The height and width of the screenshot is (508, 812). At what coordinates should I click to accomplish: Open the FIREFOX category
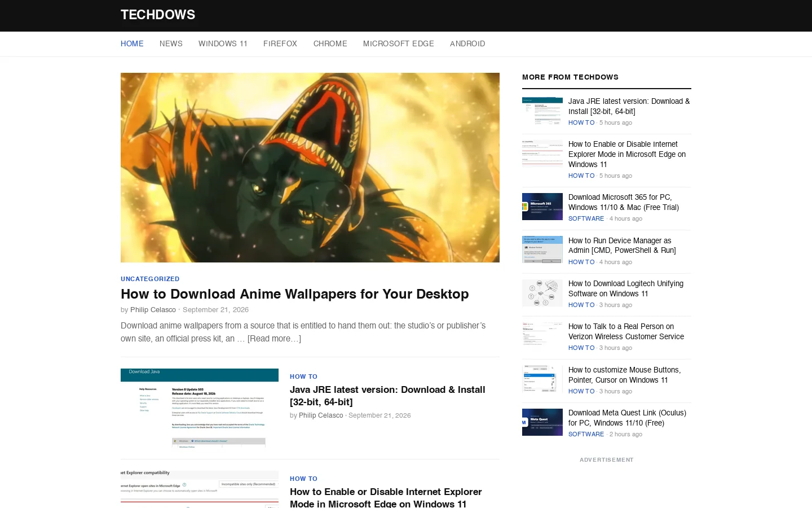click(x=280, y=43)
